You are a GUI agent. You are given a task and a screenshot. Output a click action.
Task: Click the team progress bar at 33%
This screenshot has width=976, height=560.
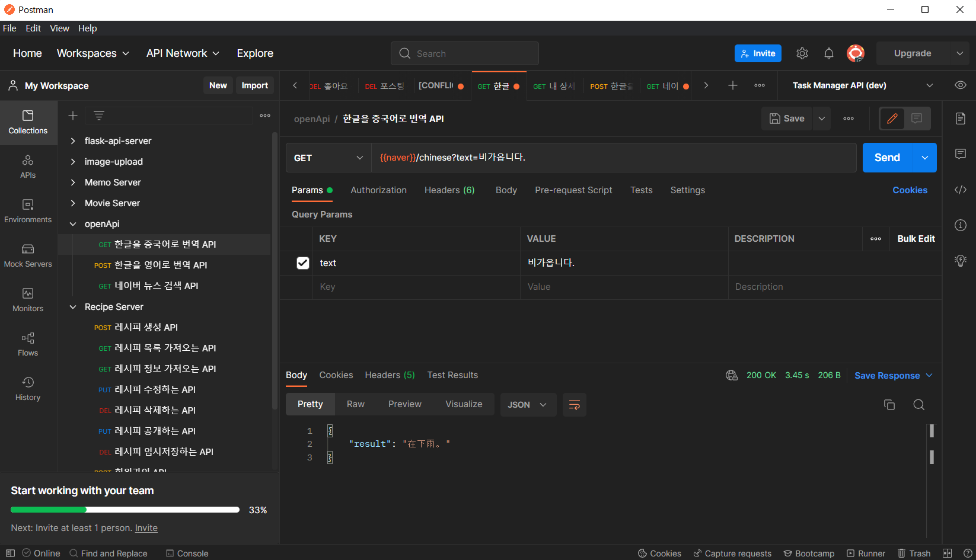coord(125,510)
